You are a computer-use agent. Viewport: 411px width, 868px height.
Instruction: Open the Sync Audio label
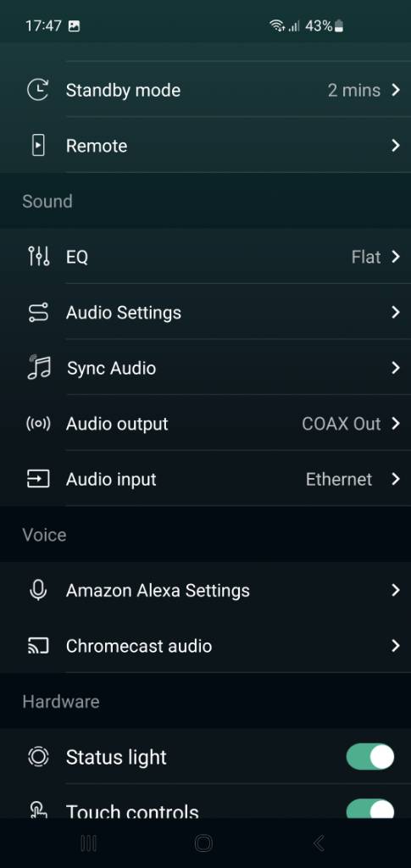pyautogui.click(x=111, y=368)
